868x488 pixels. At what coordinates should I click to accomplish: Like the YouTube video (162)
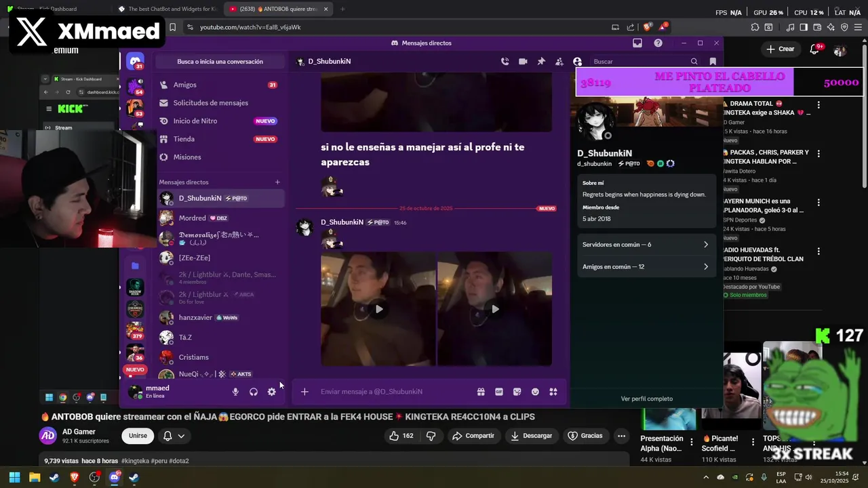[401, 436]
